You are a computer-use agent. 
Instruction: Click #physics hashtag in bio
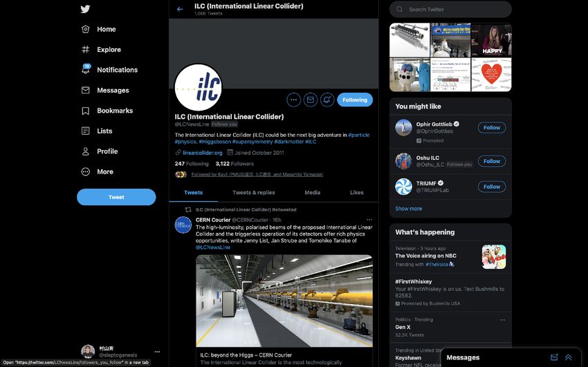[185, 142]
